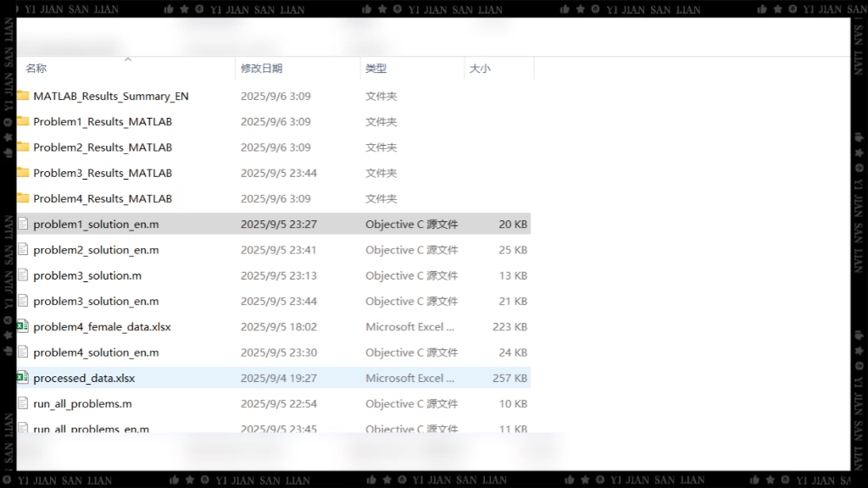Click the 223 KB size cell
The width and height of the screenshot is (868, 488).
(509, 326)
